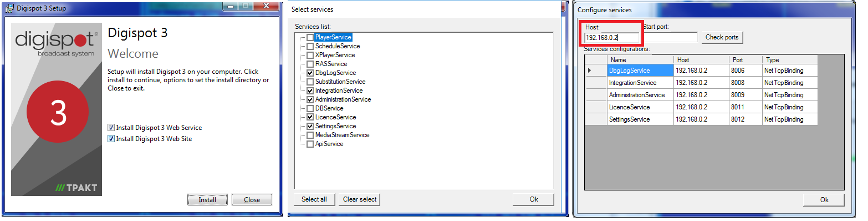Viewport: 868px width, 221px height.
Task: Select LicenceService name cell in the grid
Action: [640, 107]
